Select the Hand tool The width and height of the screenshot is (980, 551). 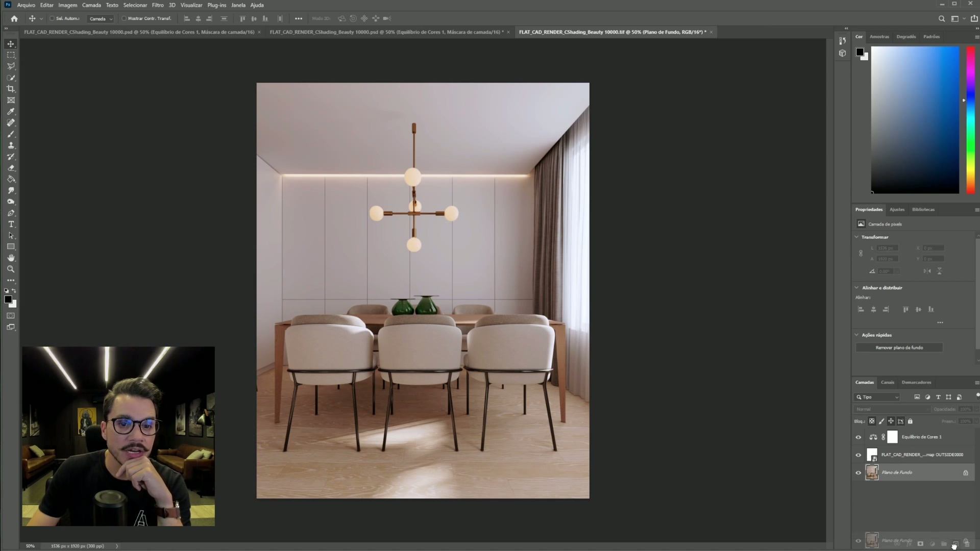(x=11, y=258)
